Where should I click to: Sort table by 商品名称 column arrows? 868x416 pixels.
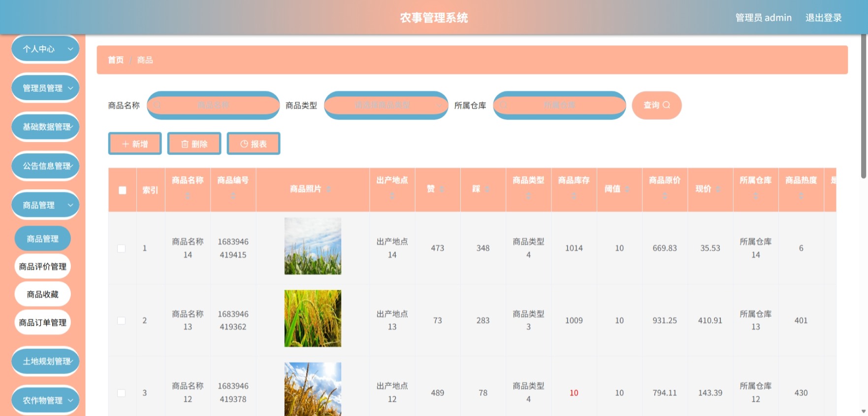[188, 196]
